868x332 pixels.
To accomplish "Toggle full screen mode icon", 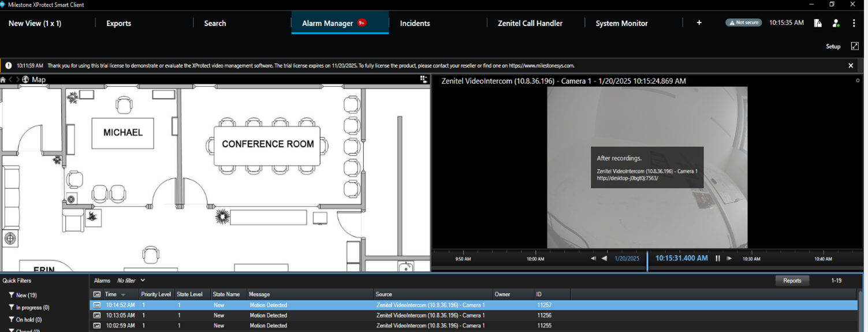I will (855, 46).
